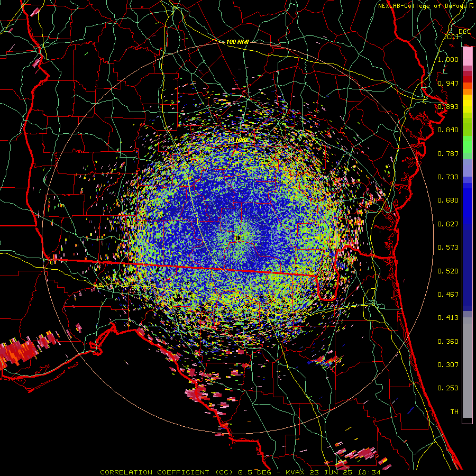Click the DEC (CC) legend heading
The image size is (476, 476).
tap(458, 34)
